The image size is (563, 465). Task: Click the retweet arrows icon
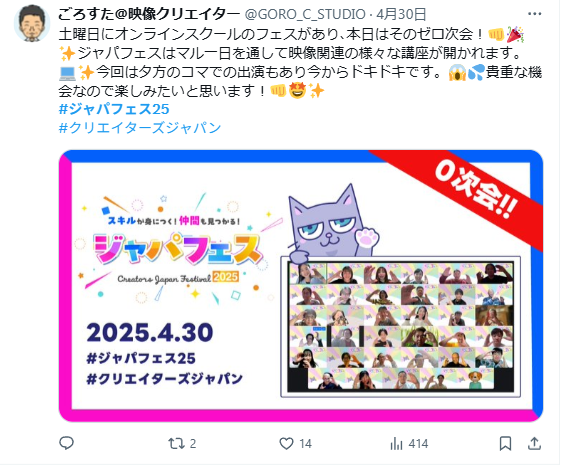click(x=176, y=444)
